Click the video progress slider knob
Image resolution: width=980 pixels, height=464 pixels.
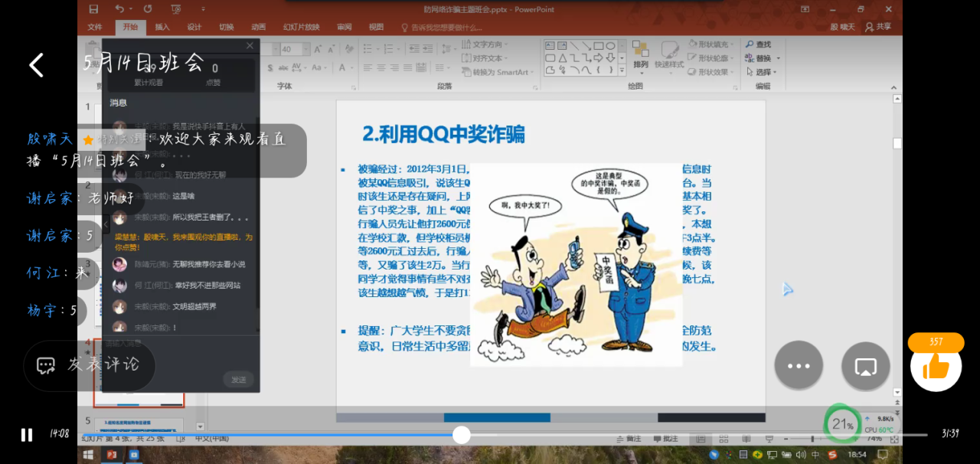tap(461, 434)
